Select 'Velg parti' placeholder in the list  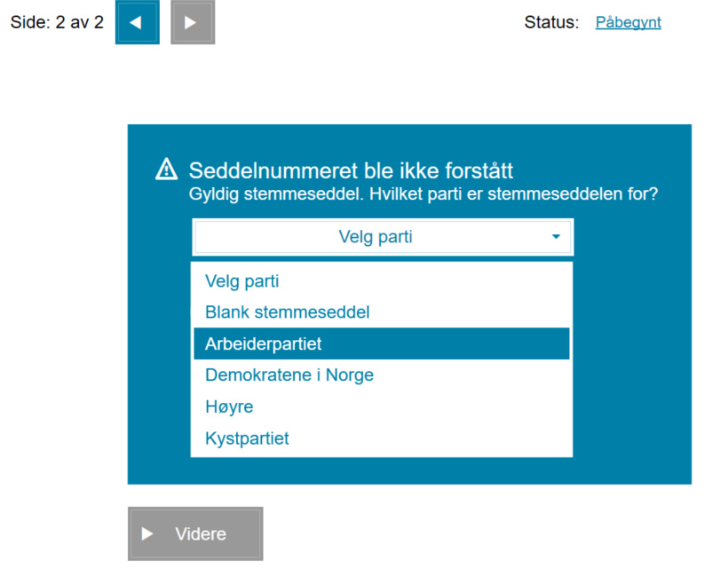242,281
